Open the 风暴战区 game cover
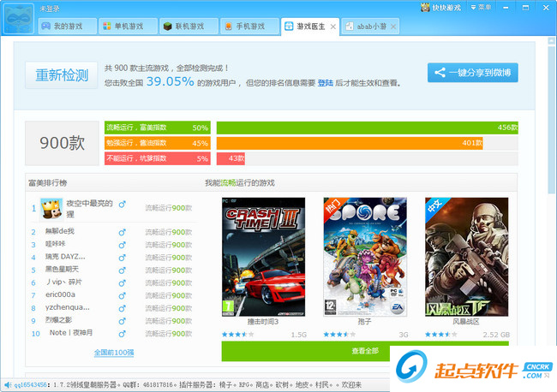Screen dimensions: 557x392 pos(466,257)
